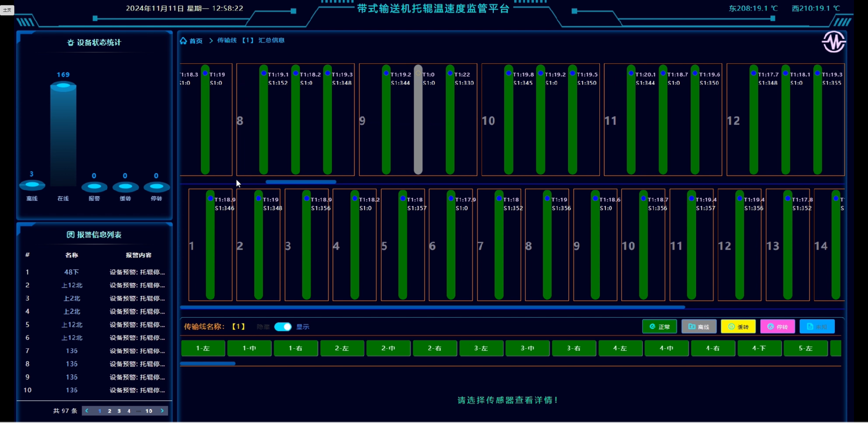868x423 pixels.
Task: Click the 主页 button at top left
Action: pos(7,10)
